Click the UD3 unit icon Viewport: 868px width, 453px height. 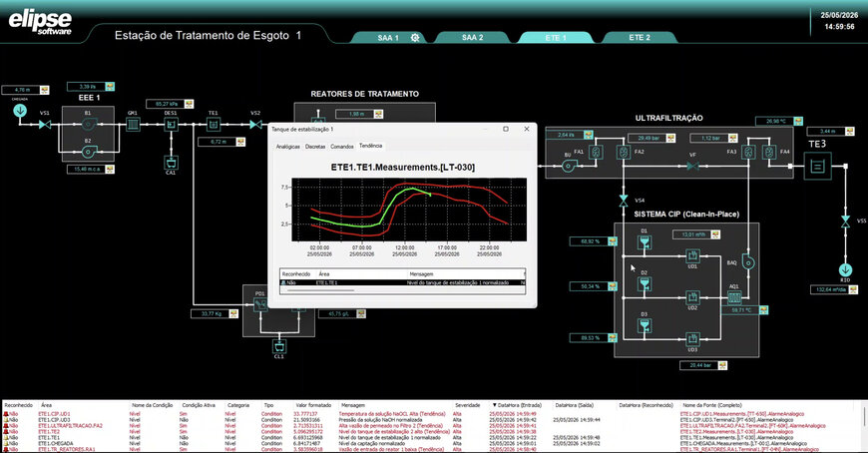tap(692, 339)
